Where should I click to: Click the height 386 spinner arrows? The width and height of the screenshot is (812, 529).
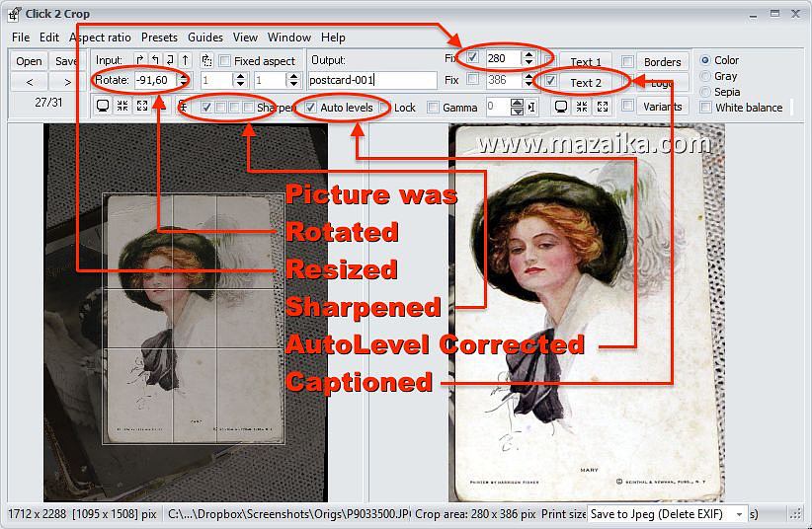point(528,80)
